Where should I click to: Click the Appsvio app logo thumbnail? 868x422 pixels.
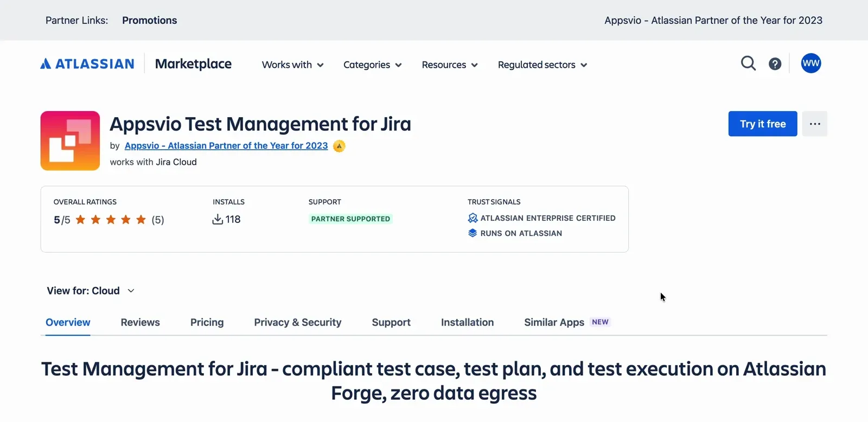[70, 141]
